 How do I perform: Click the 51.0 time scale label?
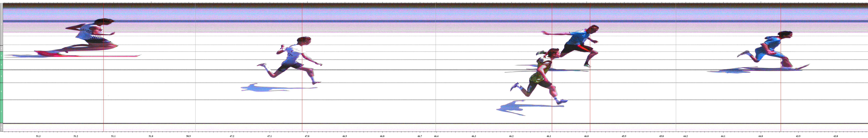tap(151, 136)
